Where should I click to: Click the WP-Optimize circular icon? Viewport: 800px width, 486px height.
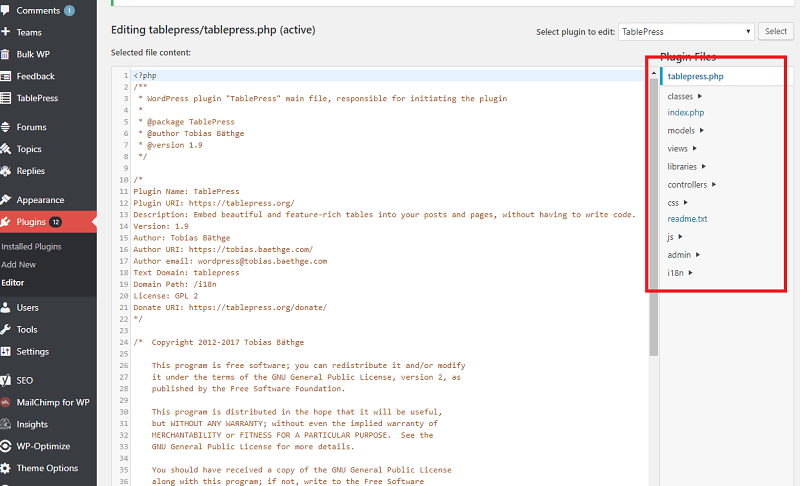point(5,446)
